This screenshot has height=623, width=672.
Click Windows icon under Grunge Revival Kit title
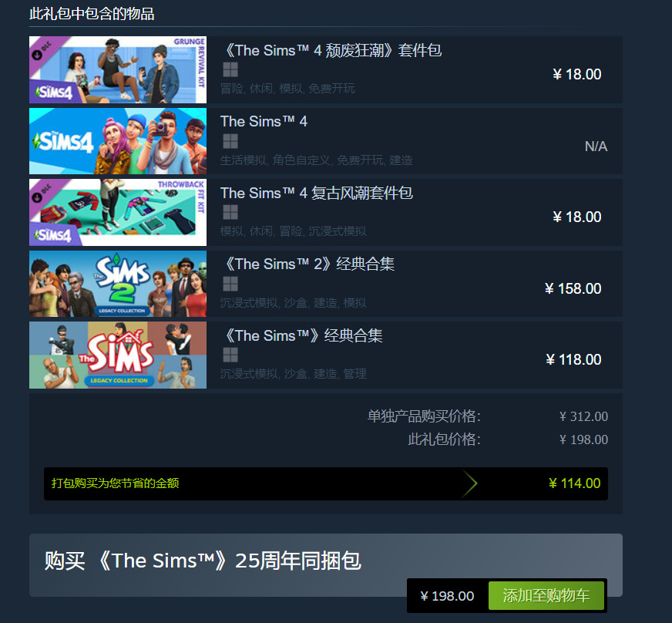(230, 69)
